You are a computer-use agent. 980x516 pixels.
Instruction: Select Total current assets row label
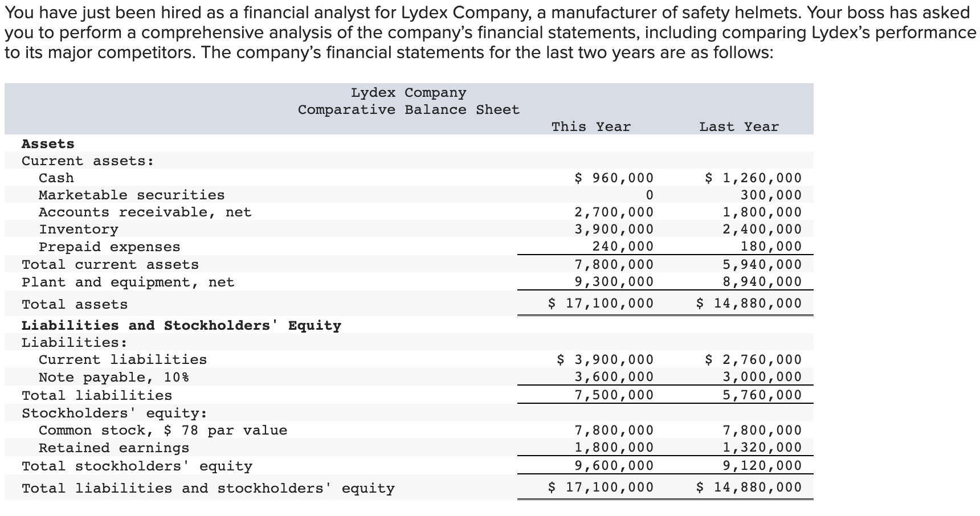[110, 265]
